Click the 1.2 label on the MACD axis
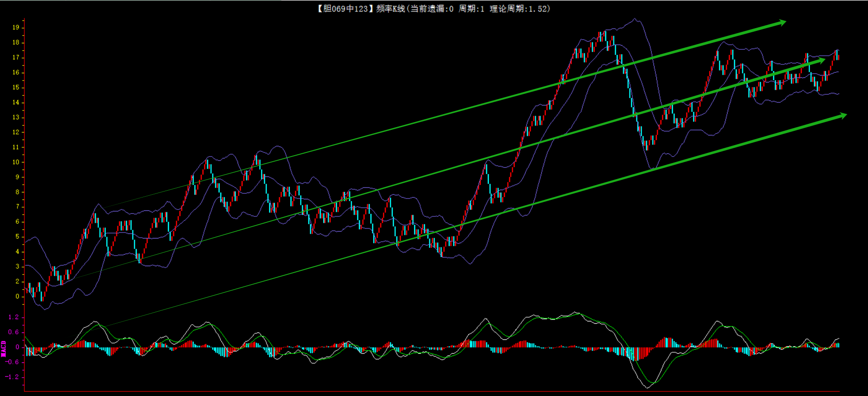This screenshot has height=396, width=868. [13, 317]
